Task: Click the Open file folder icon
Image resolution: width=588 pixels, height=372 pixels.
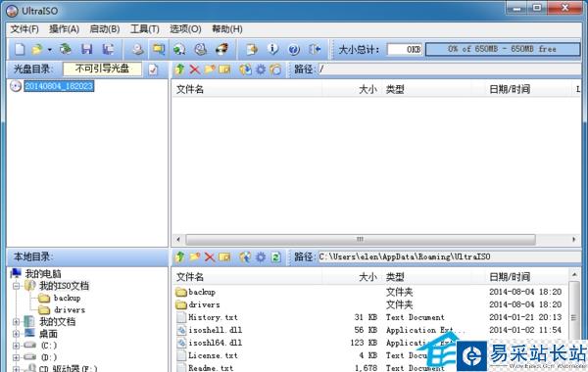Action: click(x=37, y=49)
